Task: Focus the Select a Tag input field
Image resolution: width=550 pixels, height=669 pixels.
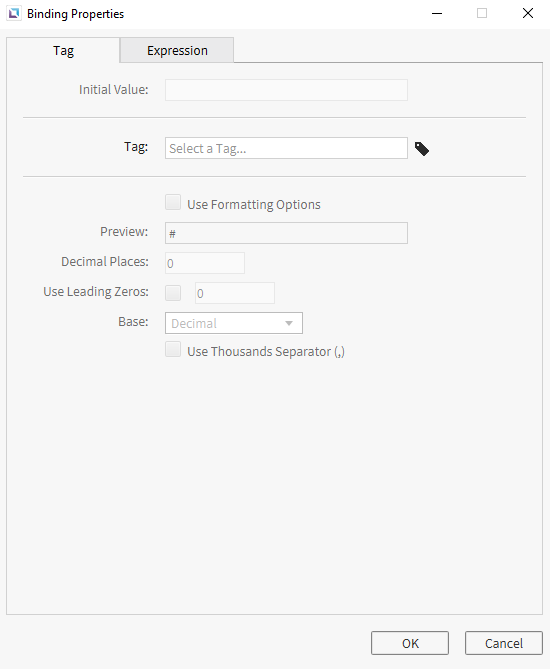Action: point(286,148)
